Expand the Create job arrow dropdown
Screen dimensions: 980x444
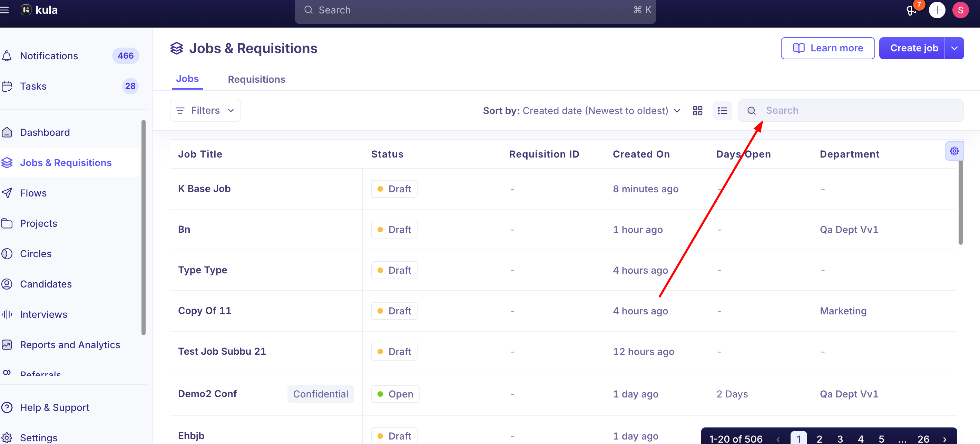(954, 48)
